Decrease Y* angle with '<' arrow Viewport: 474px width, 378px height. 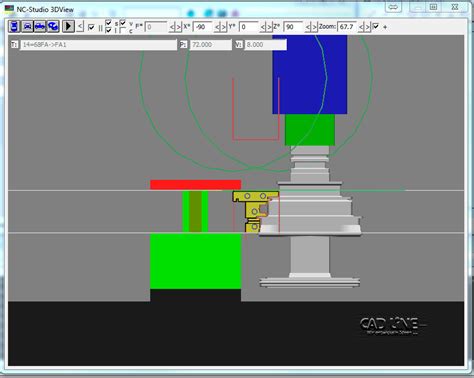pyautogui.click(x=263, y=27)
